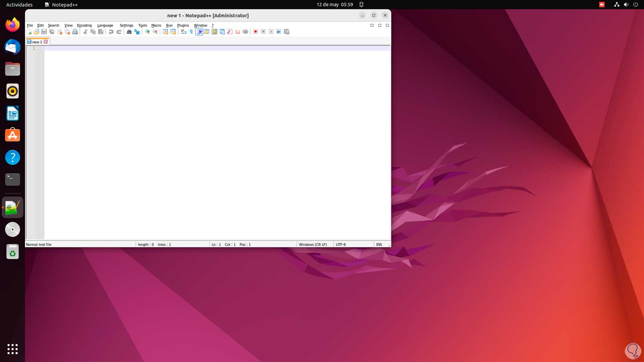Open the ? help menu
644x362 pixels.
coord(213,25)
